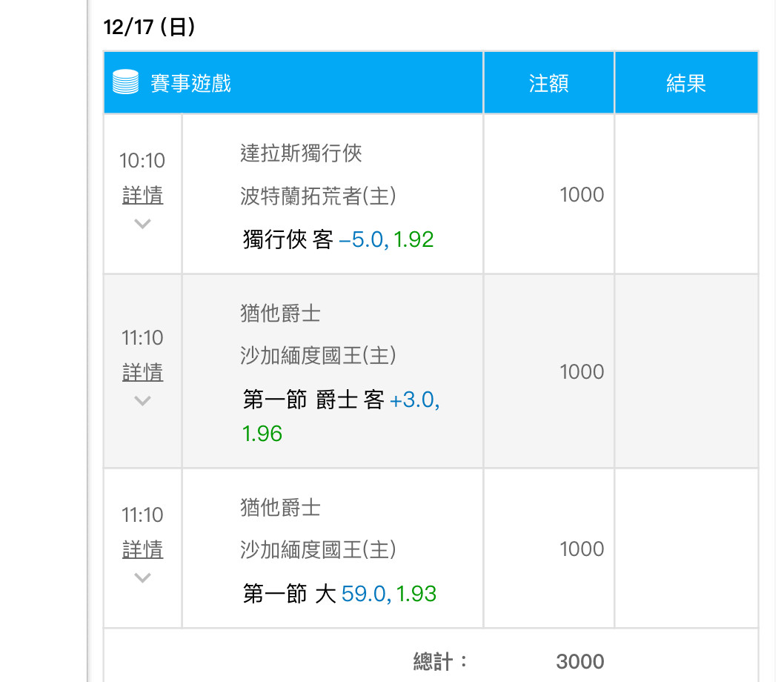
Task: Click 沙加緬度國王(主) in second row
Action: [x=318, y=356]
